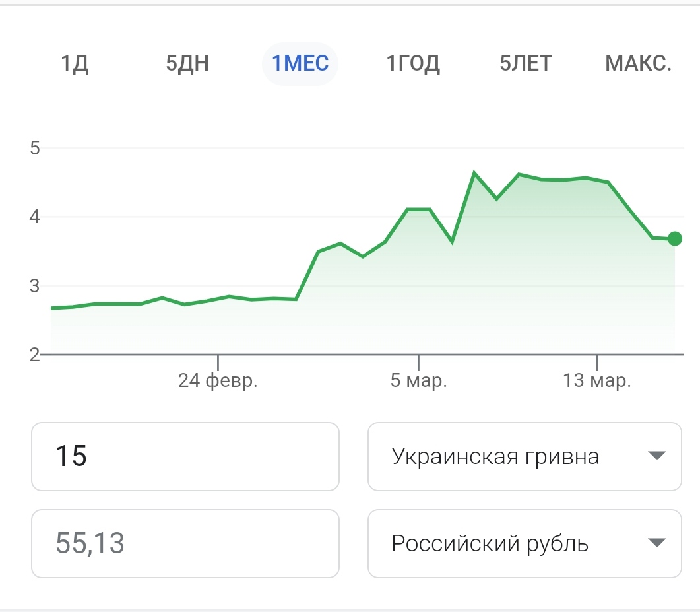The height and width of the screenshot is (612, 700).
Task: Open the 5ЛЕТ chart range
Action: (526, 64)
